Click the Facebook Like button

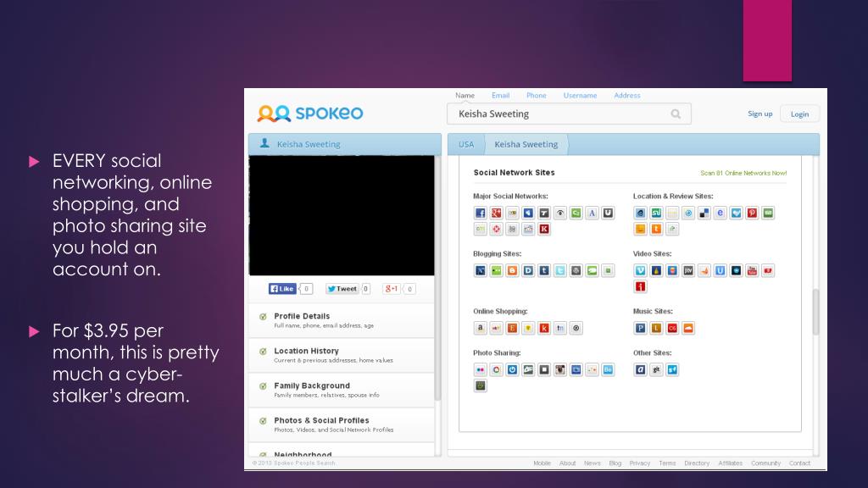pyautogui.click(x=282, y=289)
